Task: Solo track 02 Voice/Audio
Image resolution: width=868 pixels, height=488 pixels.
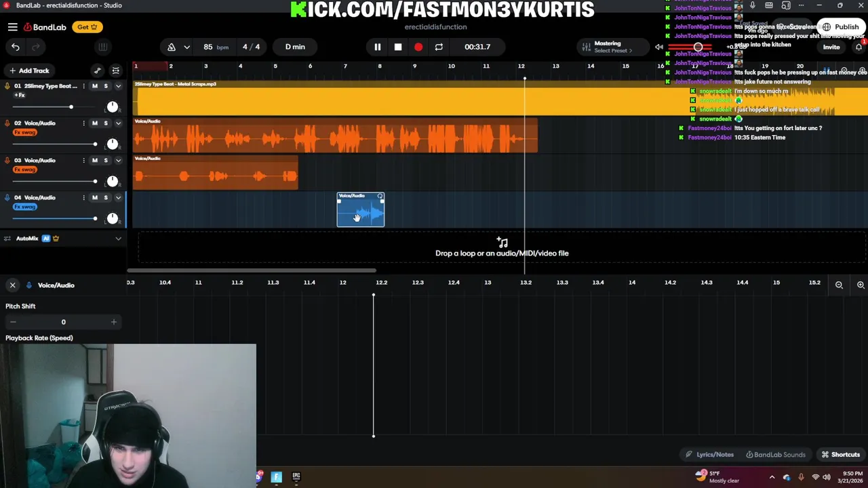Action: coord(106,123)
